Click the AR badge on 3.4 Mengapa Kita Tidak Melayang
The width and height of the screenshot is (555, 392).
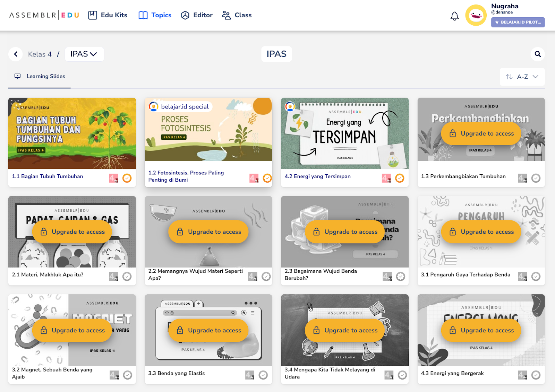[389, 375]
